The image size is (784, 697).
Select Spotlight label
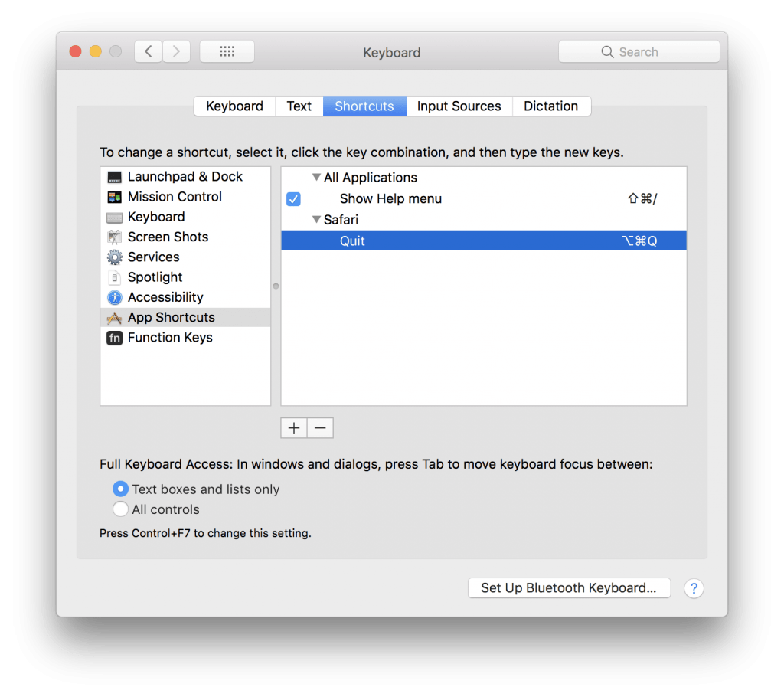click(x=155, y=277)
